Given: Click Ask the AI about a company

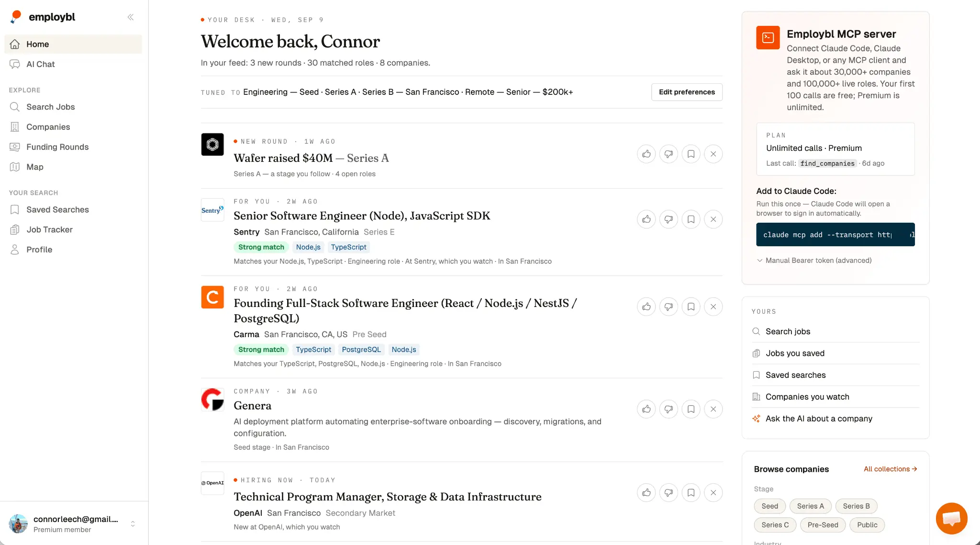Looking at the screenshot, I should (835, 419).
